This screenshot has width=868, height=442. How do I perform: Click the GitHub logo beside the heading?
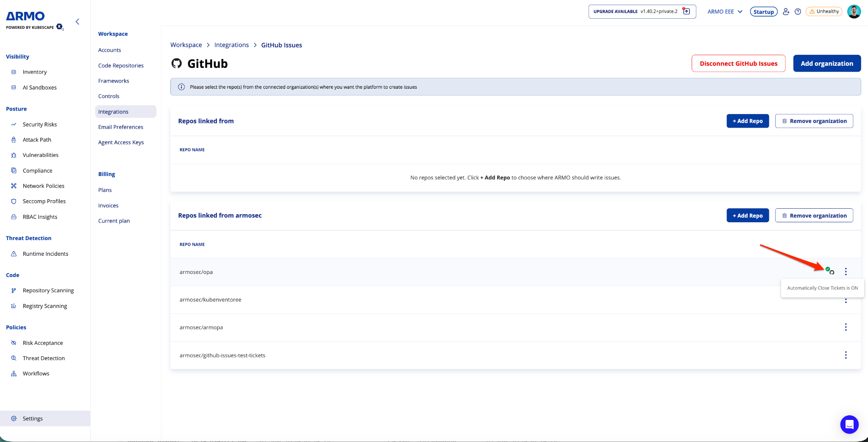(x=176, y=63)
